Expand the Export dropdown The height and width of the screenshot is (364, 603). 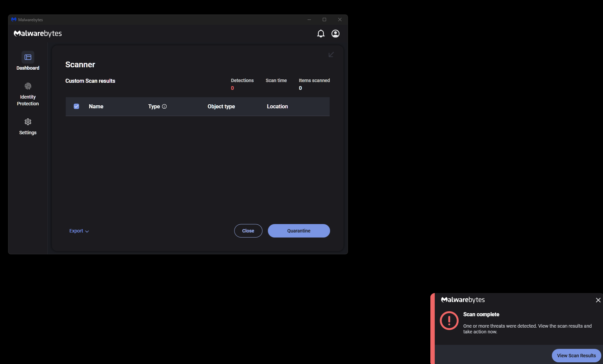coord(79,231)
